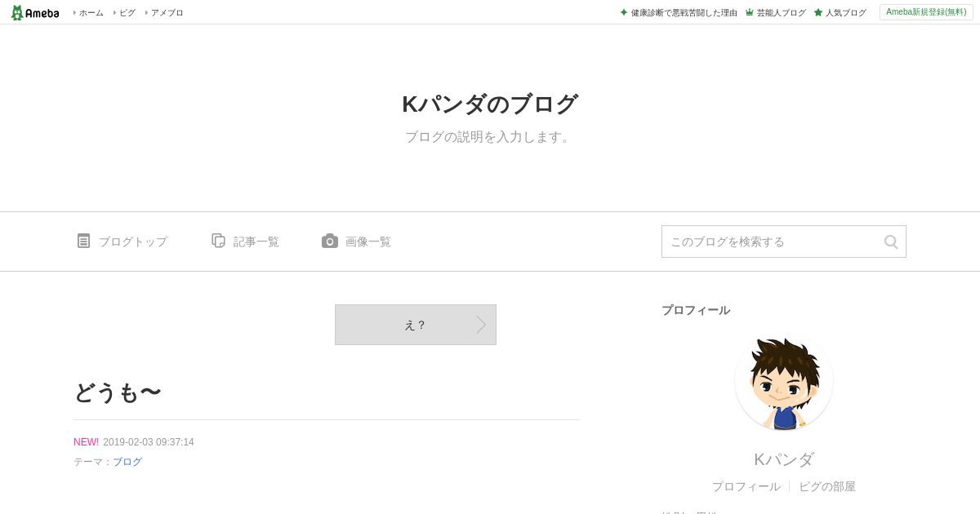Click in the このブログを検索する field

(x=772, y=241)
